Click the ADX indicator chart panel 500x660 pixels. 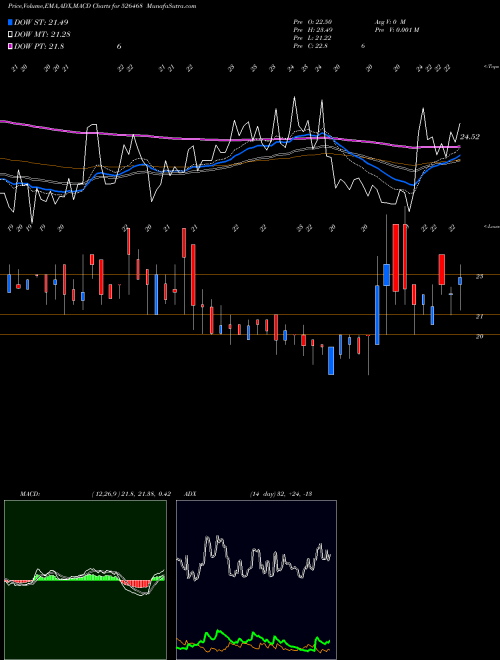pyautogui.click(x=256, y=580)
